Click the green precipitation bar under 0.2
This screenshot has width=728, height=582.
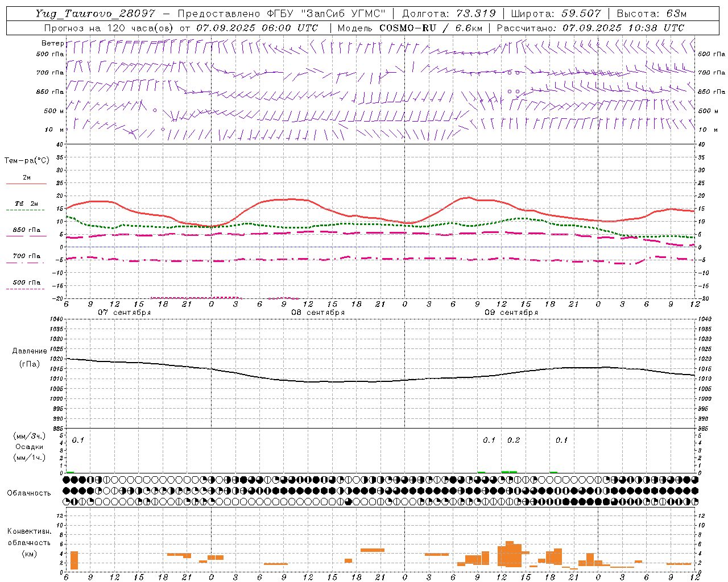509,472
